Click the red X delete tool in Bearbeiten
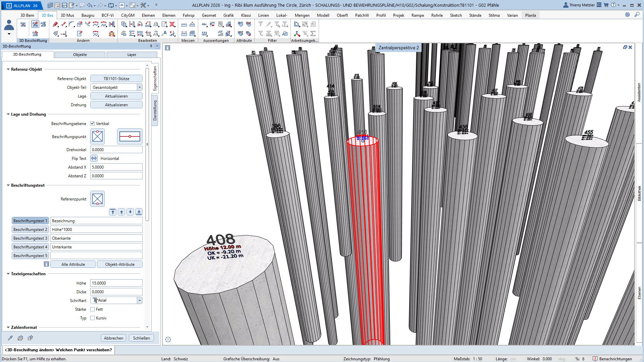This screenshot has width=644, height=362. pyautogui.click(x=172, y=24)
